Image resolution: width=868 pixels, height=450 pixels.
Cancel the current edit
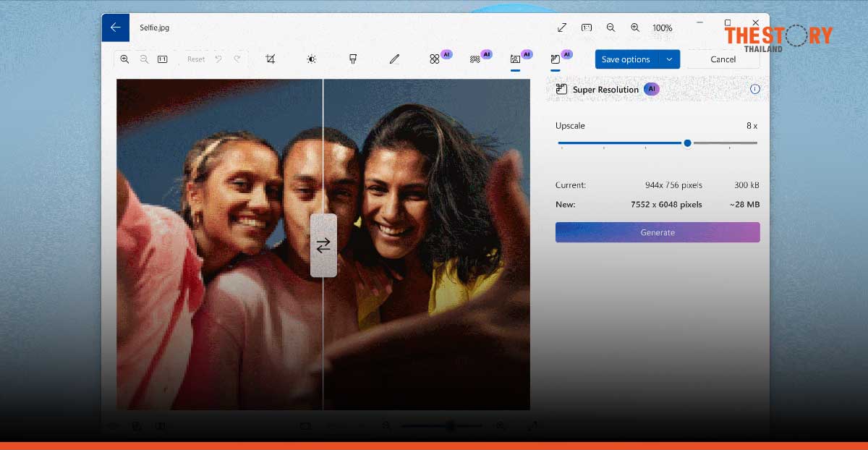coord(723,59)
